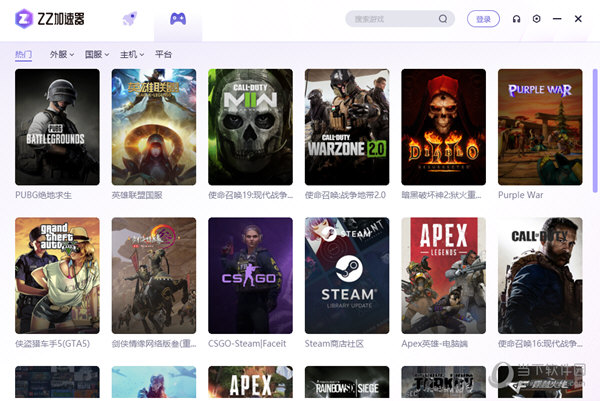Click the 使命召唤:战争地带2.0 title text
Screen dimensions: 600x401
pos(345,195)
